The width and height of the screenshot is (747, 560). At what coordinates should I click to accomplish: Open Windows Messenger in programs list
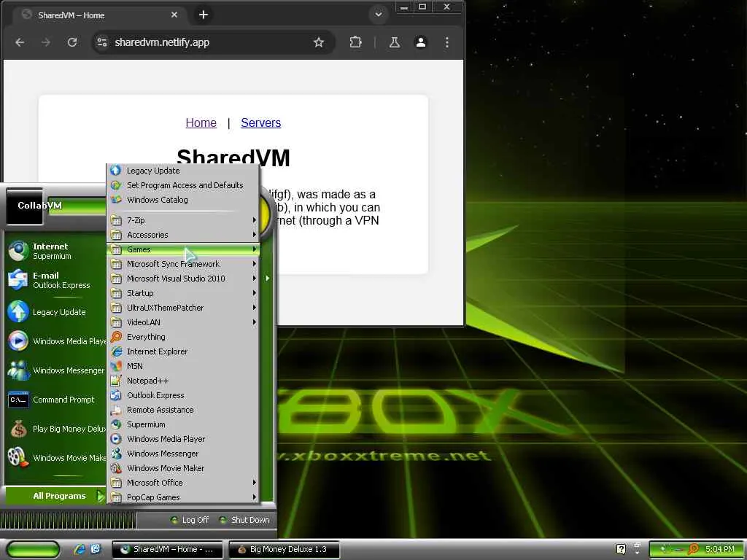183,454
